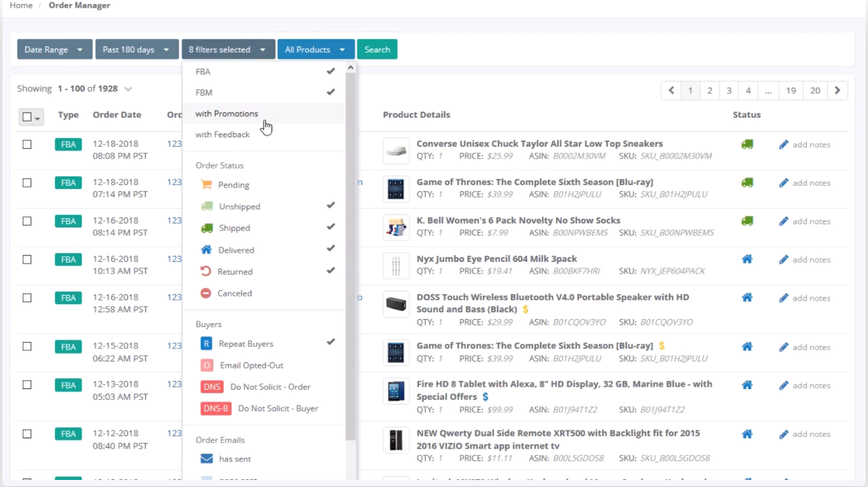This screenshot has width=868, height=487.
Task: Go to page 2 of results
Action: 709,90
